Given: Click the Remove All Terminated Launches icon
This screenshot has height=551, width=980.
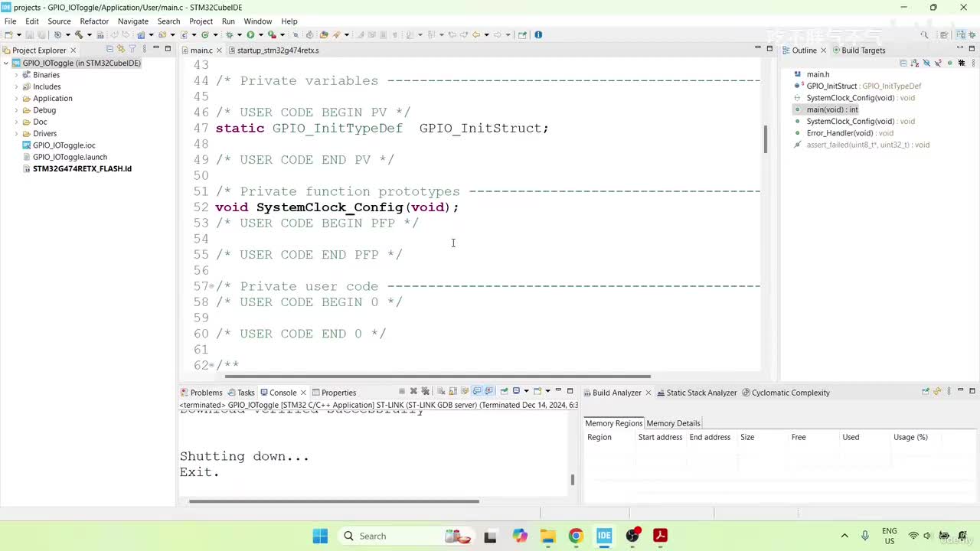Looking at the screenshot, I should coord(426,391).
